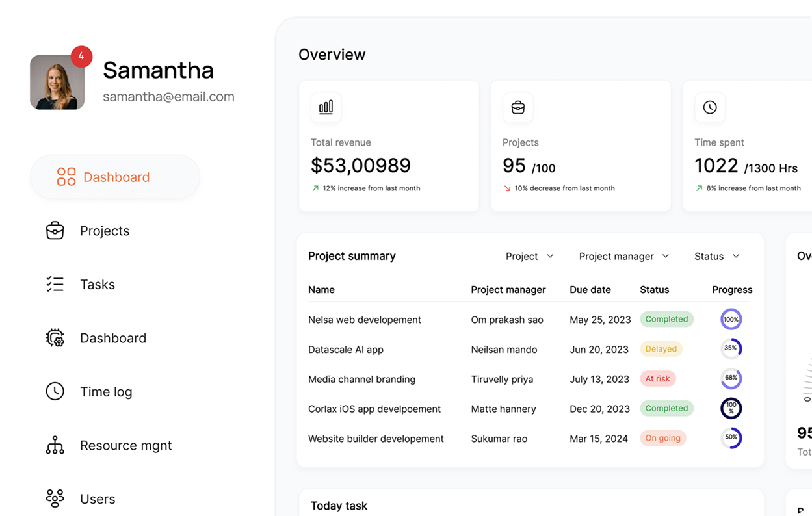Click the samantha@email.com address
Viewport: 812px width, 516px height.
[168, 97]
